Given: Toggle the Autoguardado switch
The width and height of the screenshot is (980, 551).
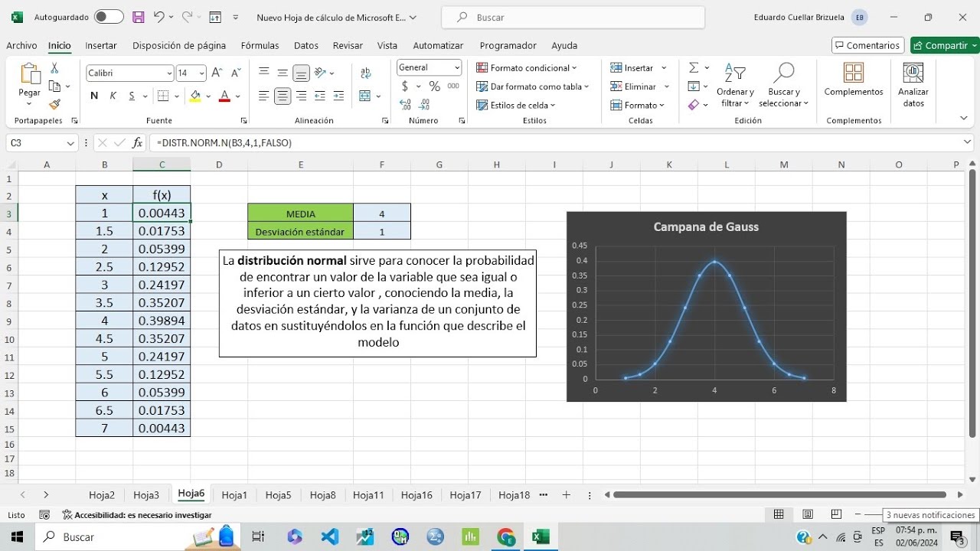Looking at the screenshot, I should click(109, 17).
